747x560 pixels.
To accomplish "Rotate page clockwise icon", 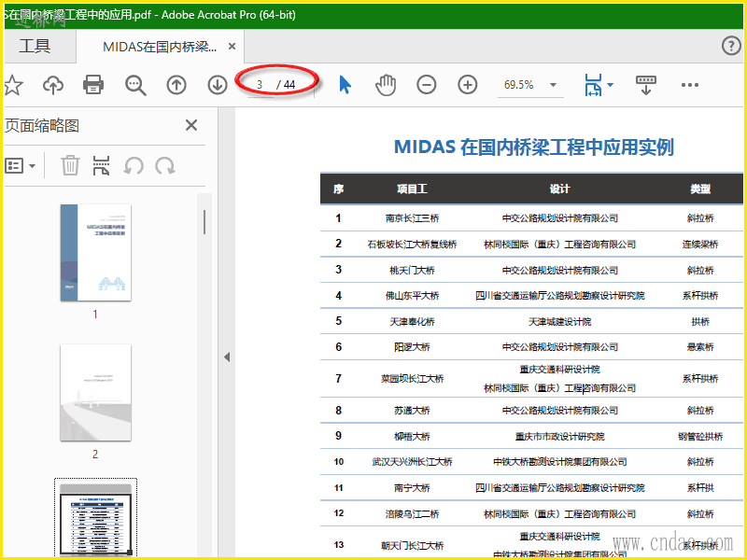I will click(165, 166).
